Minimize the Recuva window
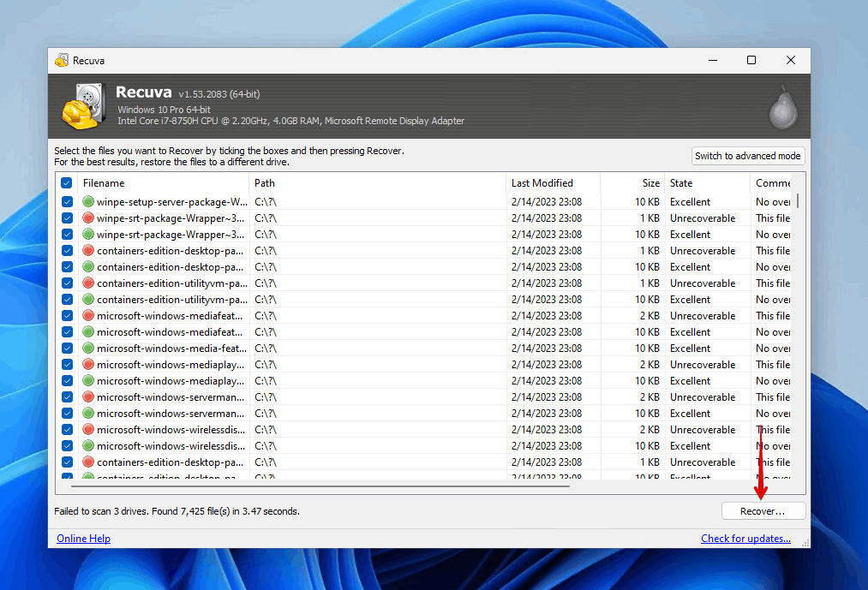Screen dimensions: 868x590 coord(712,60)
